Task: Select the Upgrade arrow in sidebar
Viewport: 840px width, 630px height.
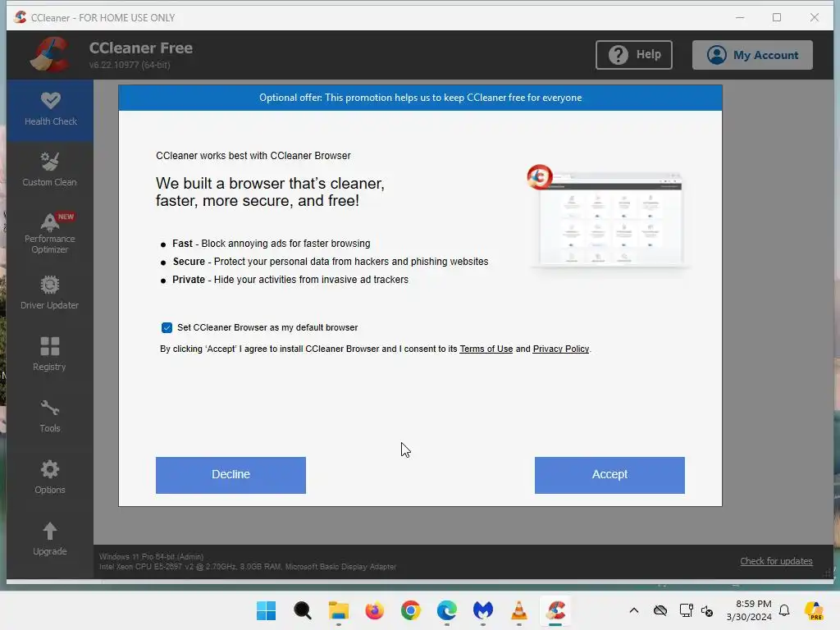Action: (50, 539)
